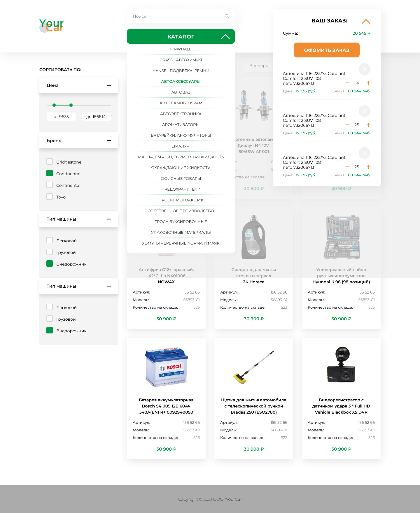The width and height of the screenshot is (420, 513).
Task: Uncheck the first Внедорожник checkbox
Action: tap(50, 263)
